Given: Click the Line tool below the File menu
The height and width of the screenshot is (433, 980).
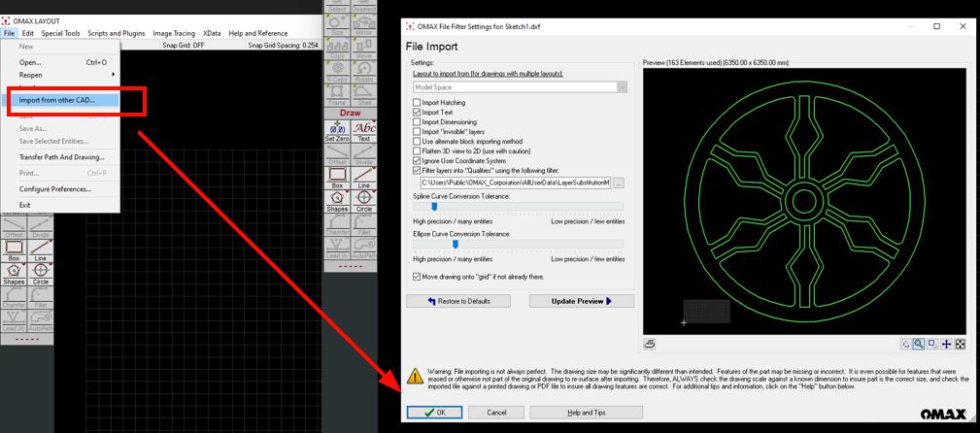Looking at the screenshot, I should [40, 250].
